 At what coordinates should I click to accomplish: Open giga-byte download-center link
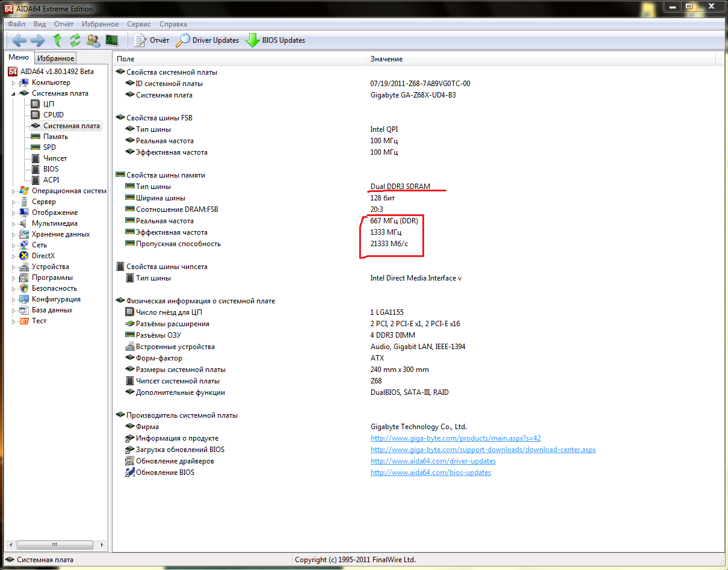tap(483, 450)
